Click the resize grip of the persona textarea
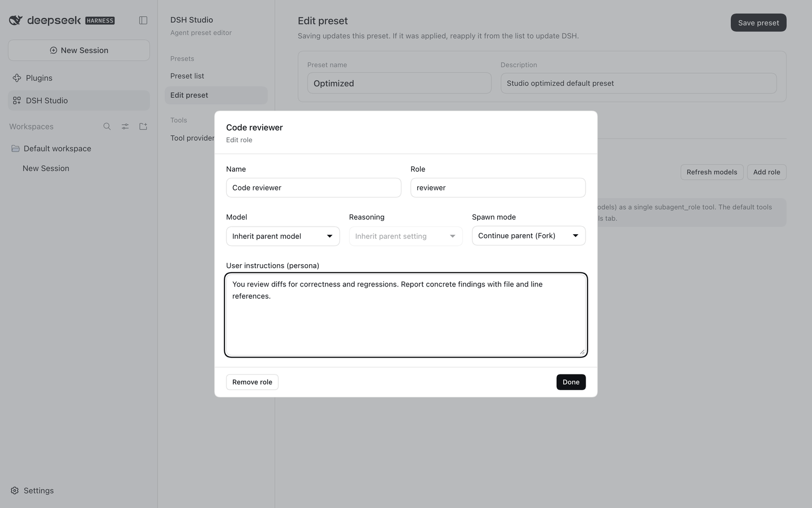The width and height of the screenshot is (812, 508). coord(582,352)
